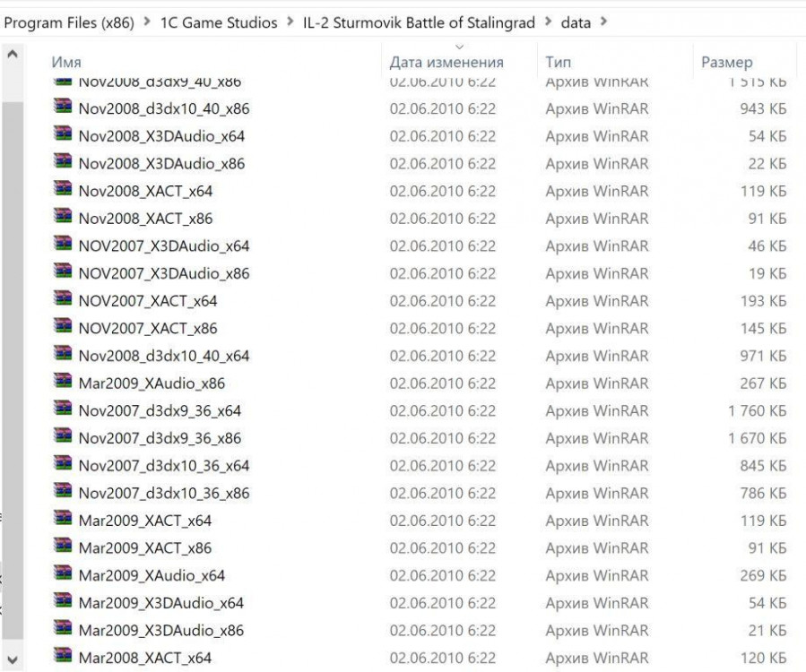
Task: Select file name Nov2007_d3dx9_36_x64
Action: pyautogui.click(x=160, y=411)
